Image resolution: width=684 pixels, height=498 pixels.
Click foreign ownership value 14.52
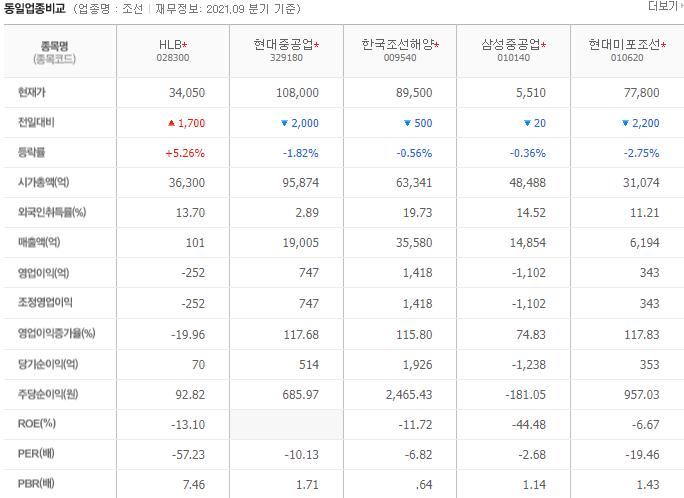pyautogui.click(x=531, y=213)
